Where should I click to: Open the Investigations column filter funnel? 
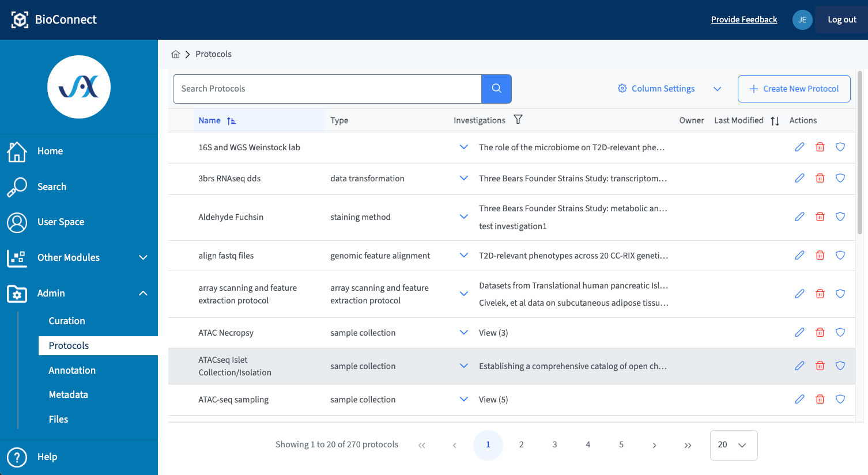518,120
